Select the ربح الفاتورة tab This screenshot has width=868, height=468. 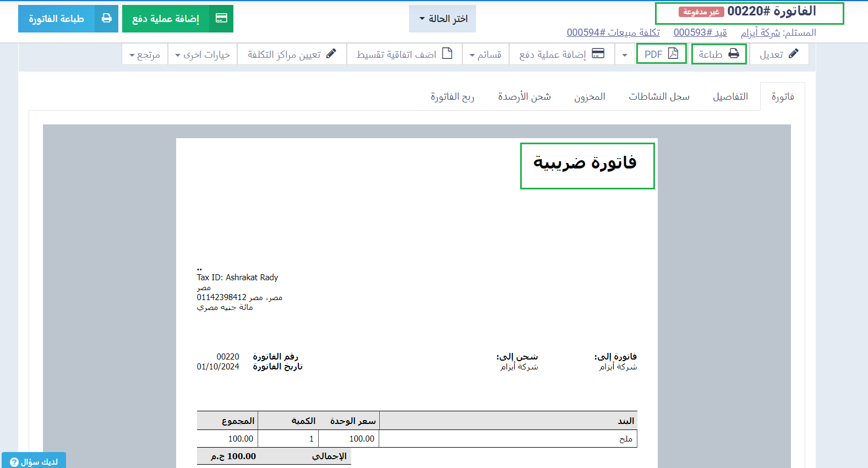452,97
